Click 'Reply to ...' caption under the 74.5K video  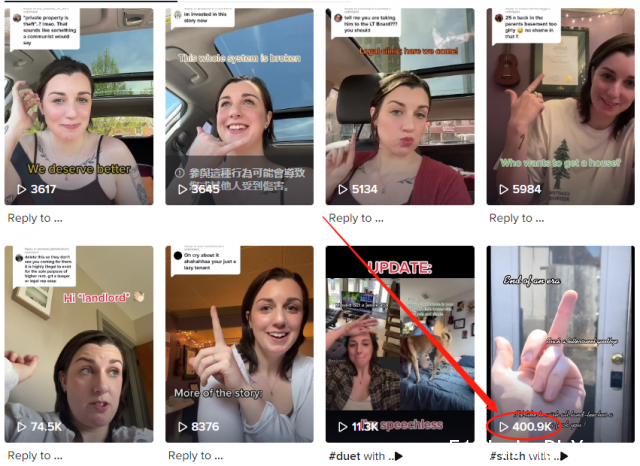coord(35,455)
